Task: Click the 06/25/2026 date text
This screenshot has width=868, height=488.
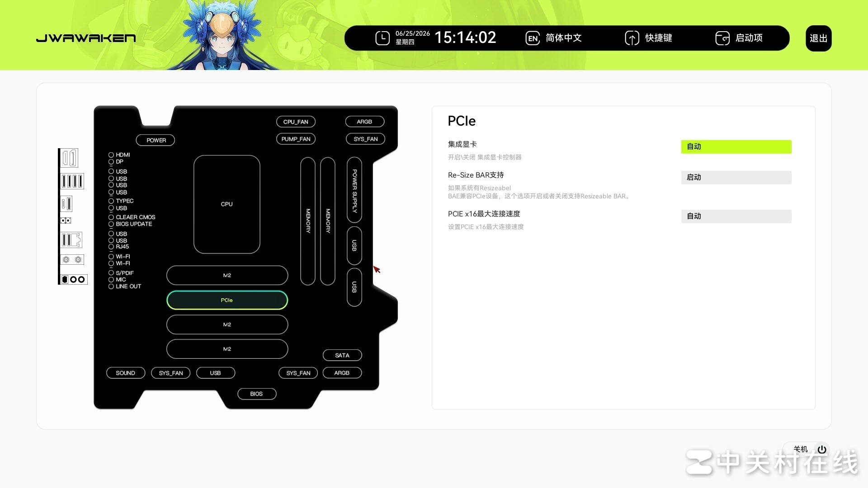Action: (x=412, y=33)
